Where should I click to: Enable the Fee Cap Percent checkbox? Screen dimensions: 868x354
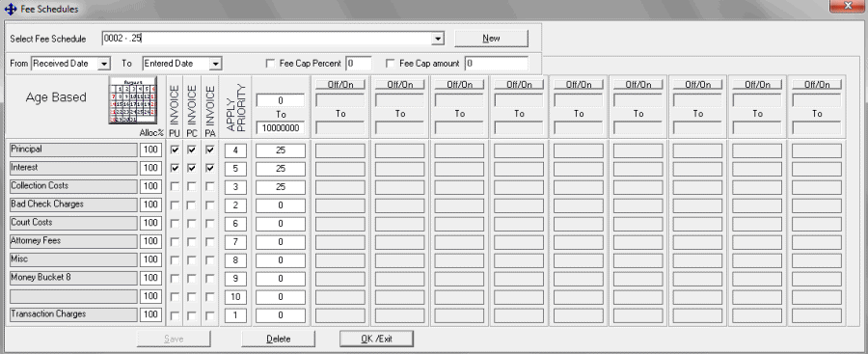point(270,64)
